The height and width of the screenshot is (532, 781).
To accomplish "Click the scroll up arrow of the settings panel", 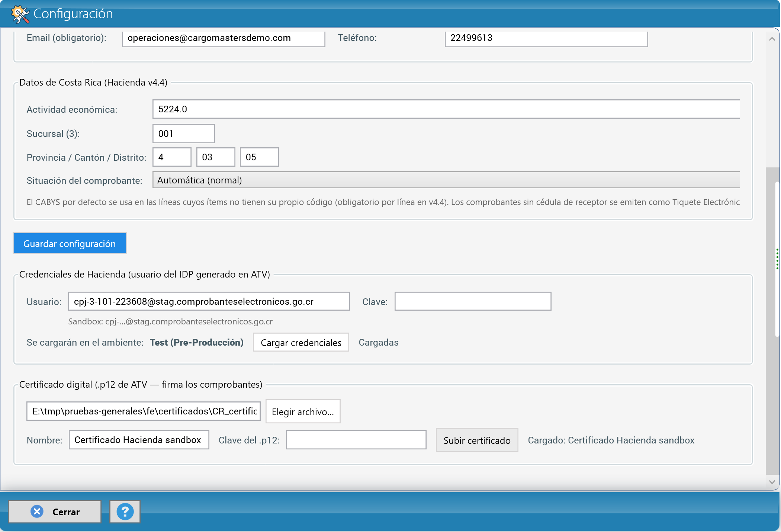I will tap(772, 39).
